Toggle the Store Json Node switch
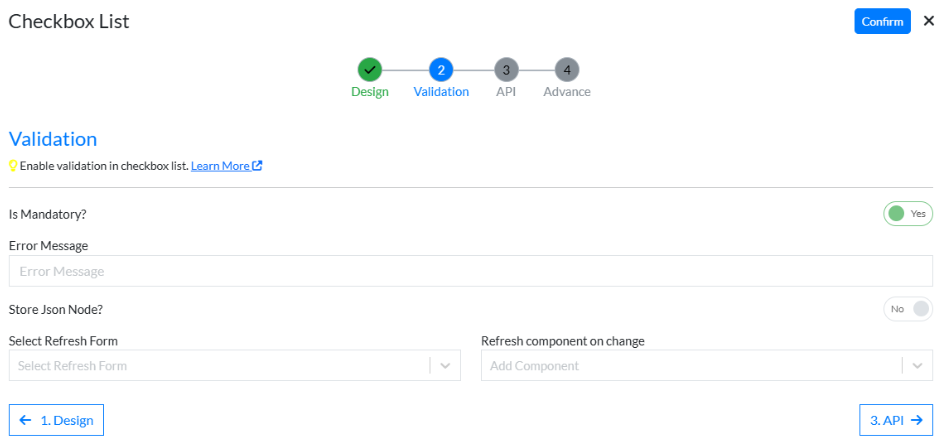 [x=907, y=310]
